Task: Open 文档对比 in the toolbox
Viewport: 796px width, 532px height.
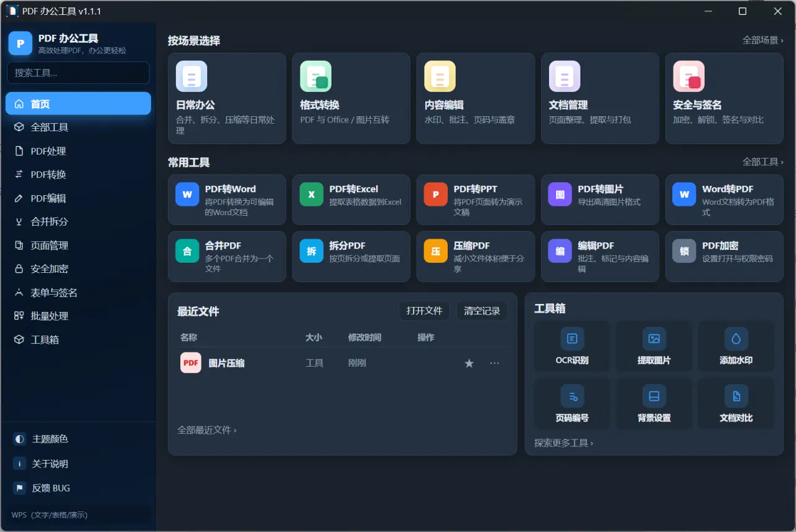Action: click(x=736, y=404)
